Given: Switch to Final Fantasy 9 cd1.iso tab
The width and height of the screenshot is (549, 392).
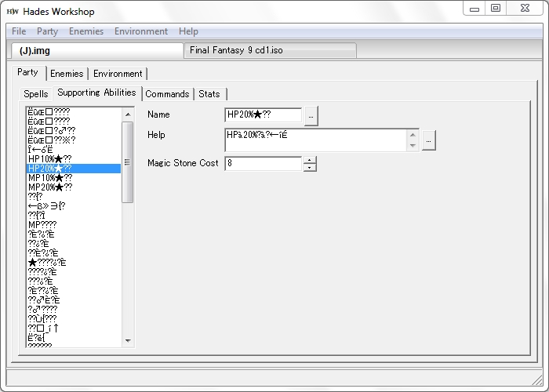Looking at the screenshot, I should 270,50.
